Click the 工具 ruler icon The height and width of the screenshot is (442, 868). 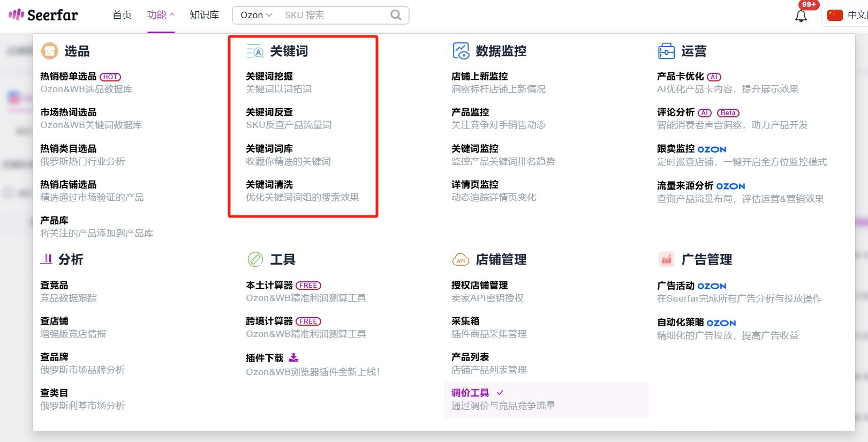click(255, 259)
